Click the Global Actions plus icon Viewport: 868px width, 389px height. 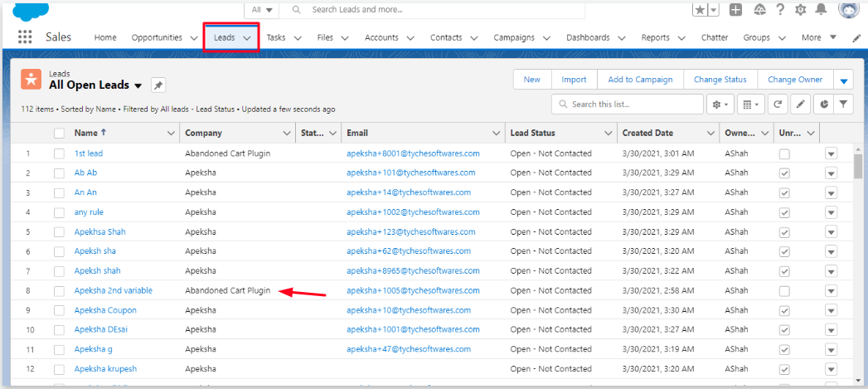(735, 10)
